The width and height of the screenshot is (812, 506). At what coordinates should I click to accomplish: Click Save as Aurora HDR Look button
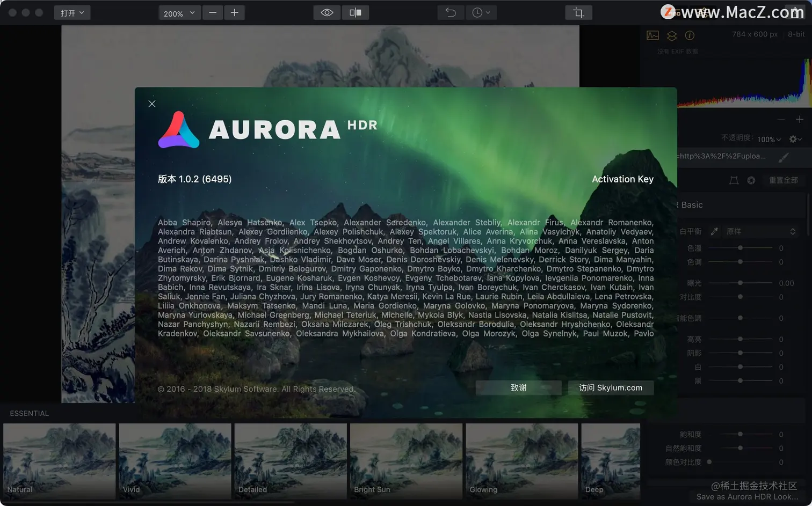(747, 497)
